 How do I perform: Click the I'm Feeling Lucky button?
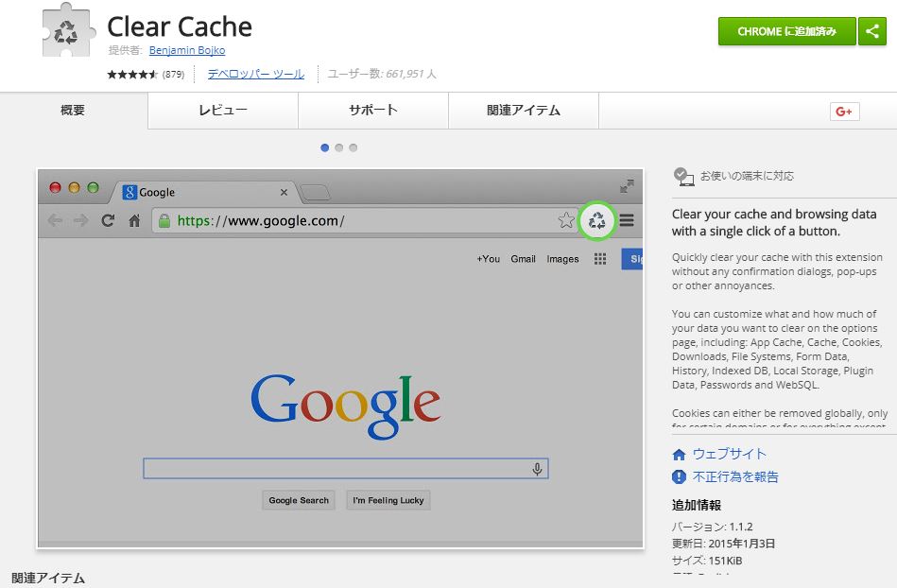[x=388, y=500]
